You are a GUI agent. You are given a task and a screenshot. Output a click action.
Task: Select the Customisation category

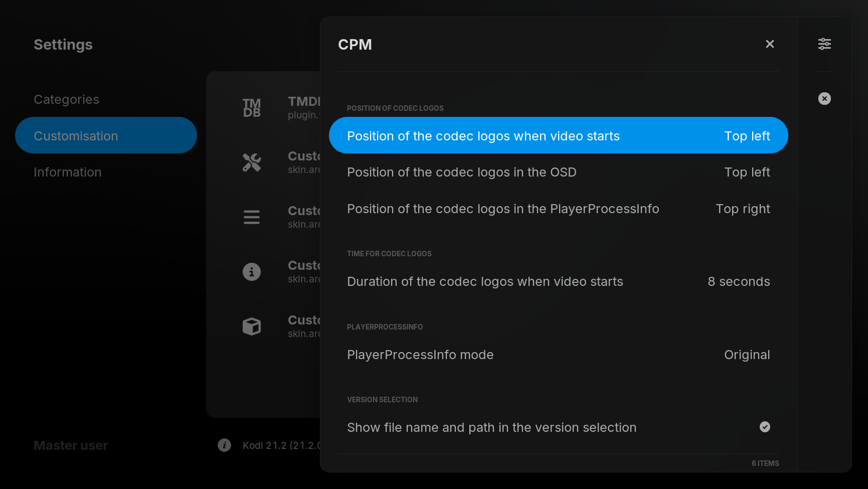106,135
